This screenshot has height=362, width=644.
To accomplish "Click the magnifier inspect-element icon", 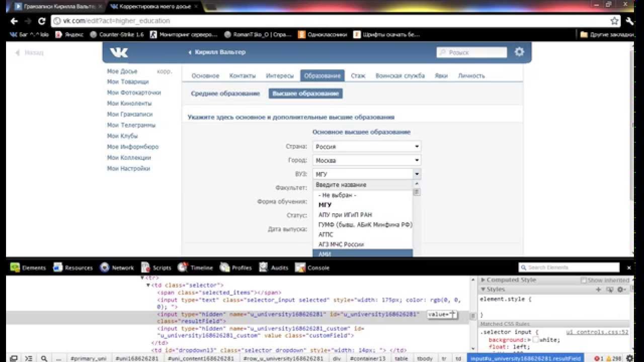I will 44,358.
